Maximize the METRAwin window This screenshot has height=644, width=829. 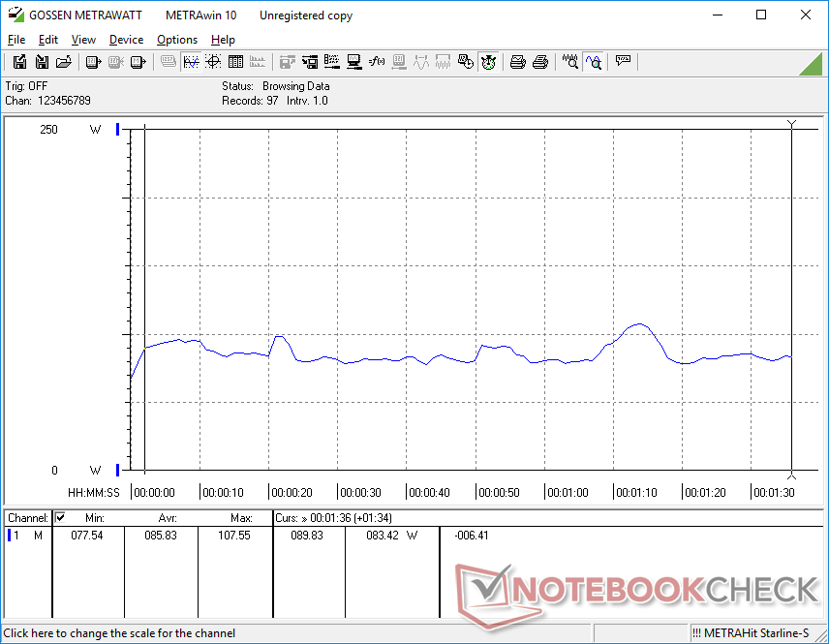coord(761,15)
